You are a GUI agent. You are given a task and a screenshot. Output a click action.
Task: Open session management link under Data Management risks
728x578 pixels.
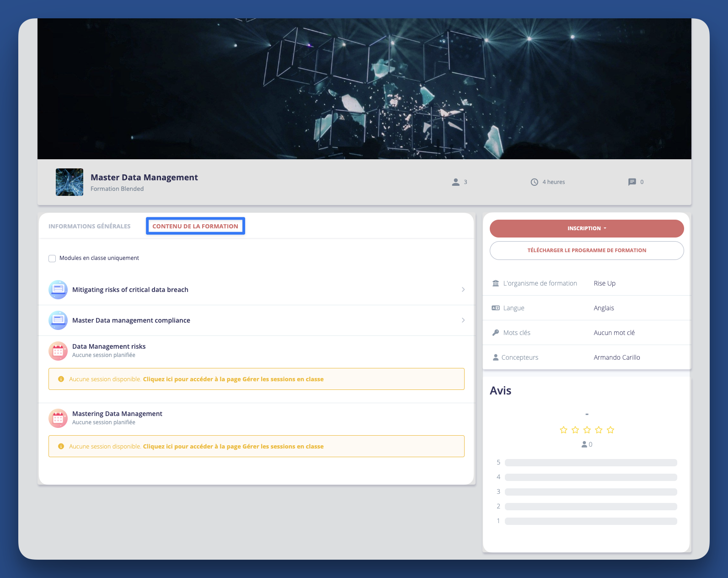[x=233, y=379]
